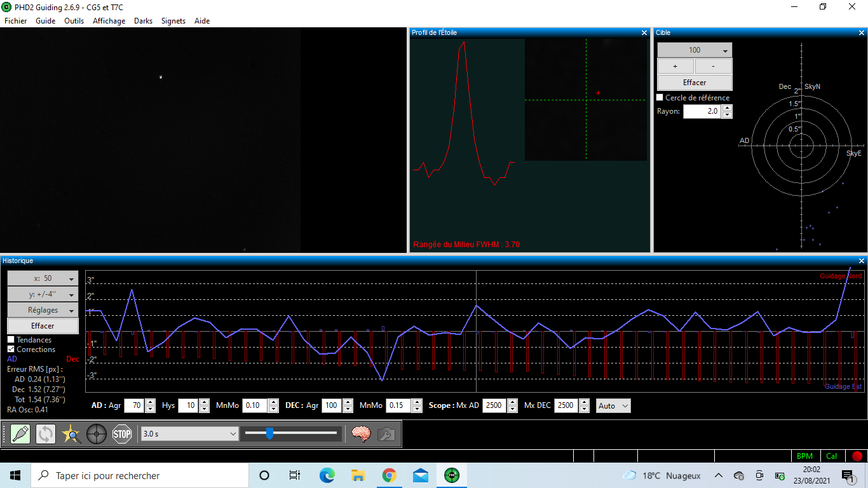The height and width of the screenshot is (488, 868).
Task: Open the Windows Start menu
Action: click(15, 475)
